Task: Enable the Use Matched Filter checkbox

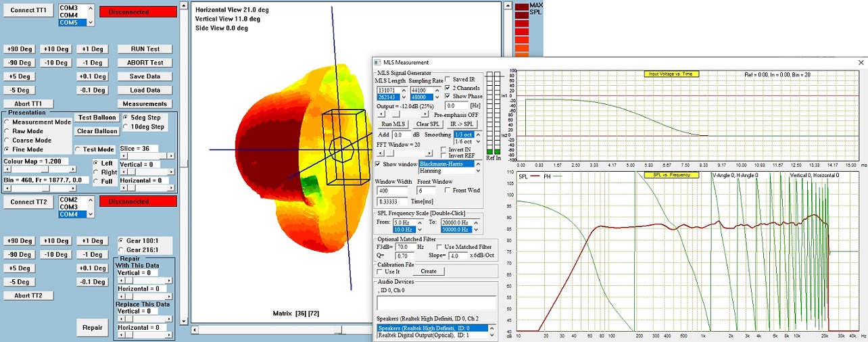Action: tap(464, 247)
